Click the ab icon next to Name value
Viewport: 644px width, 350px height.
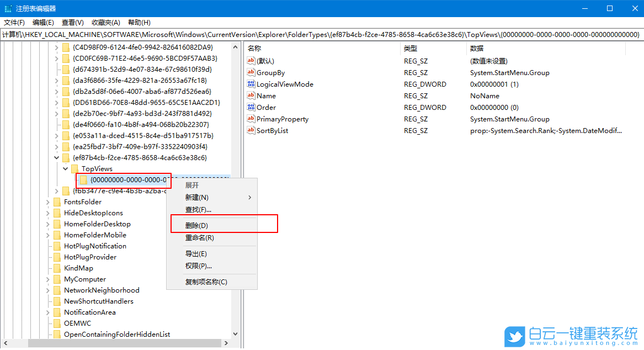coord(253,96)
